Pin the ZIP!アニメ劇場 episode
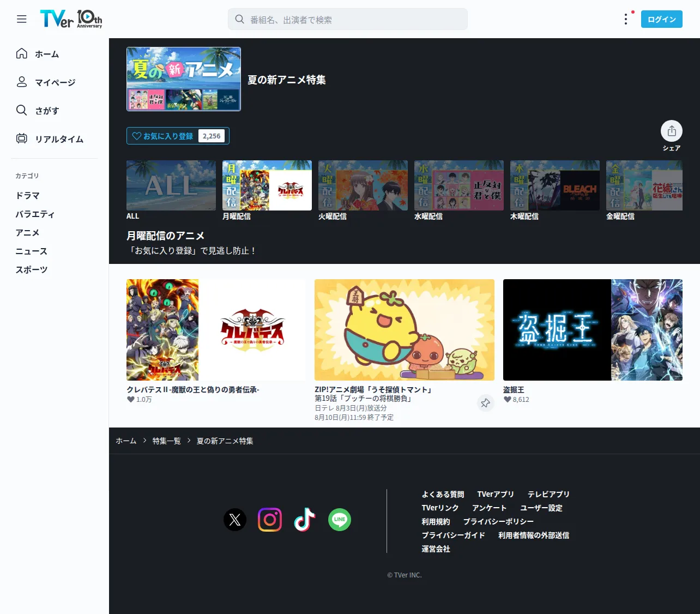700x614 pixels. pos(485,403)
